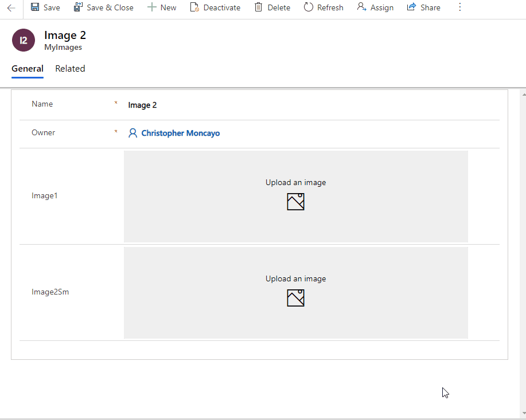526x420 pixels.
Task: Open the more commands overflow menu
Action: click(x=459, y=7)
